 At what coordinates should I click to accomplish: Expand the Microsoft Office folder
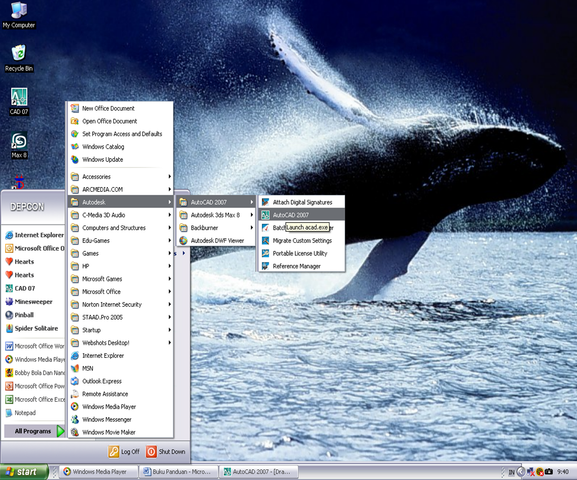tap(121, 292)
